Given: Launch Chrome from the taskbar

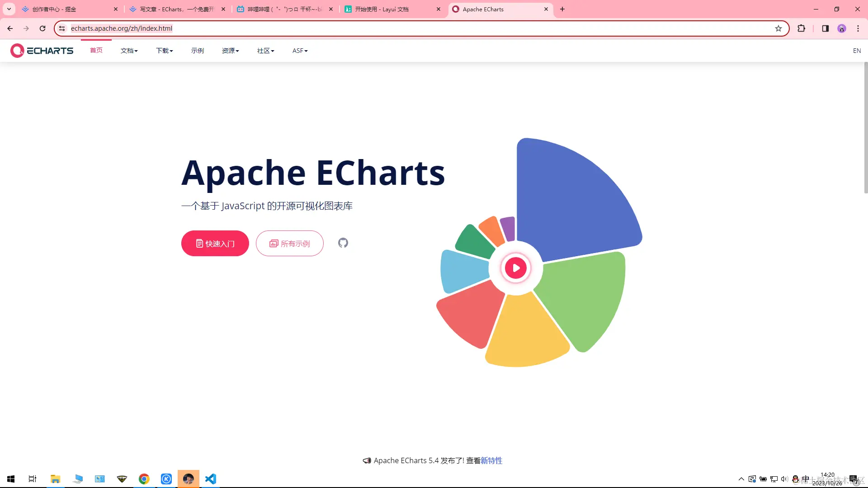Looking at the screenshot, I should 144,479.
